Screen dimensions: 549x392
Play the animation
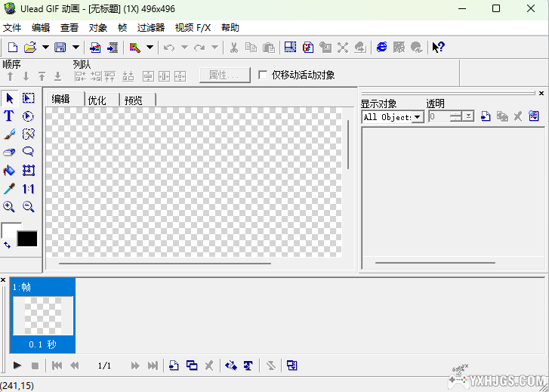coord(17,366)
